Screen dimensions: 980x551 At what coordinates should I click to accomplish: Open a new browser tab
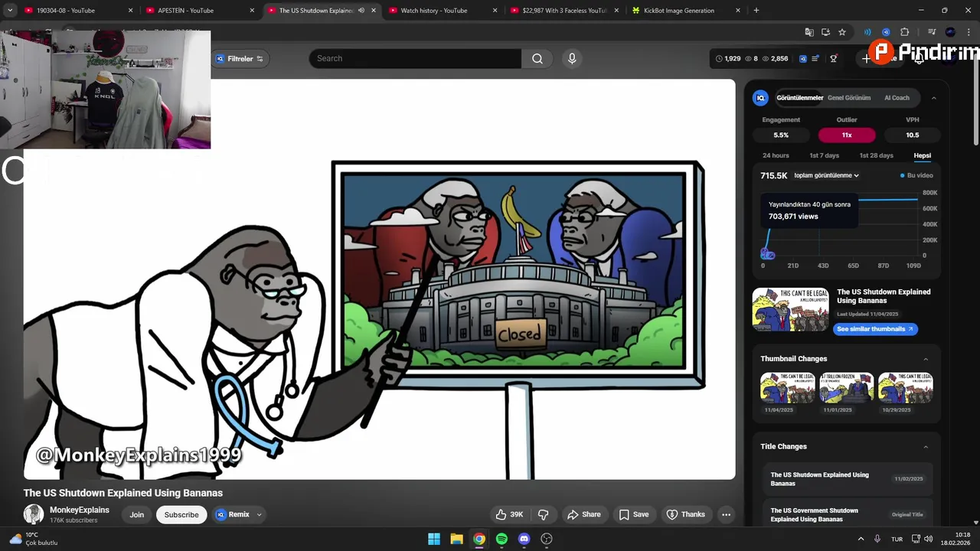[756, 11]
